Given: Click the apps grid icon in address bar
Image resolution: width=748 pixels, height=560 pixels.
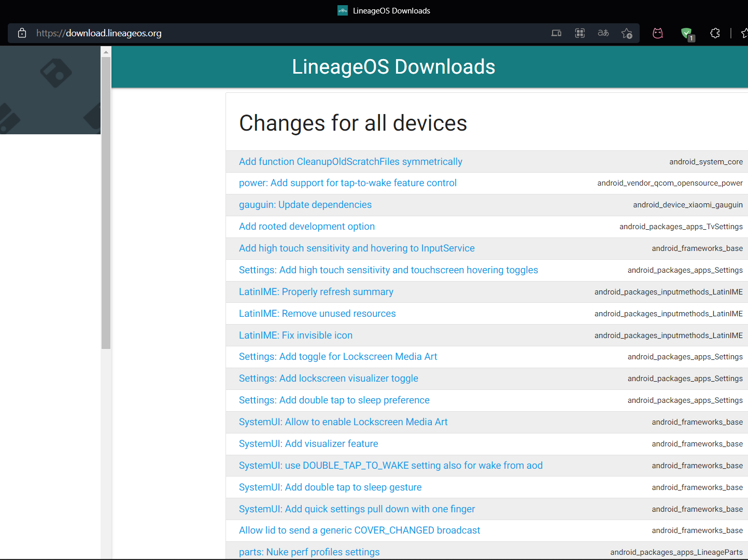Looking at the screenshot, I should click(x=580, y=33).
